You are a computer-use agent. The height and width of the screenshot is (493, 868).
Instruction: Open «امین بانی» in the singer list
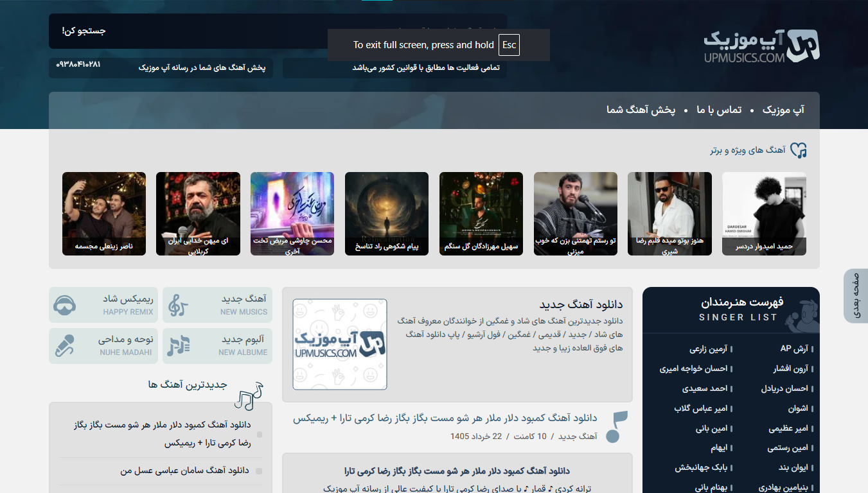(711, 428)
